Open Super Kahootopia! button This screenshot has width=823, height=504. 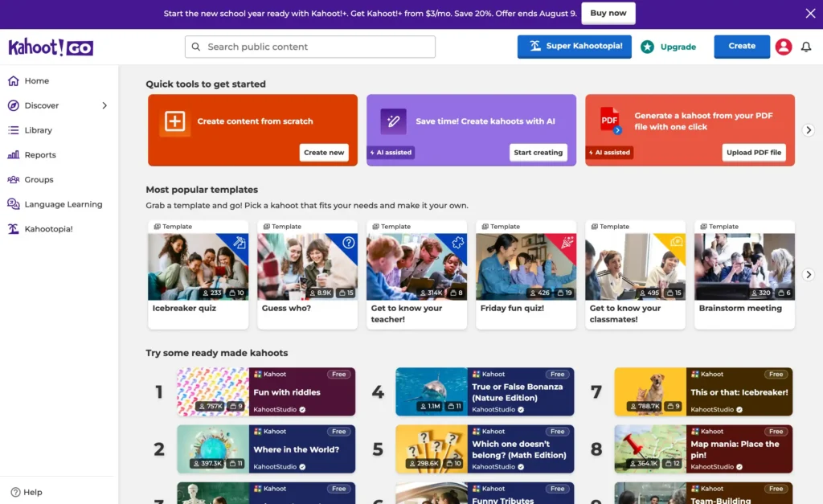pos(574,46)
